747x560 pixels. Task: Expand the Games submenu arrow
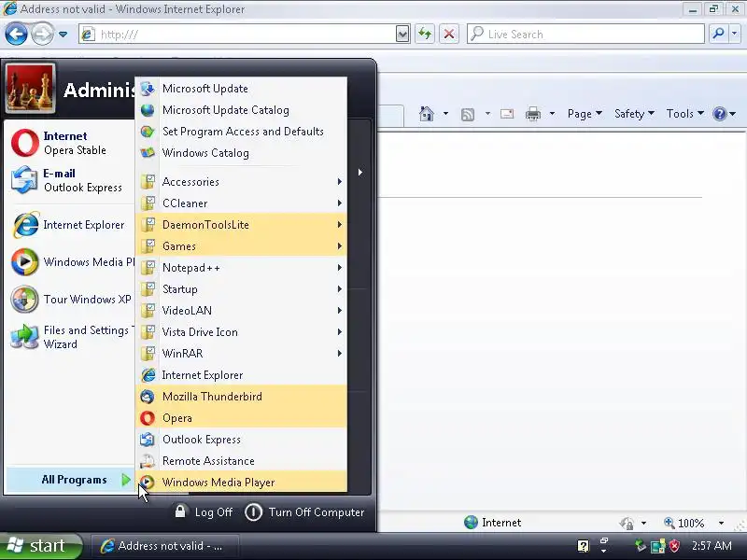click(340, 246)
